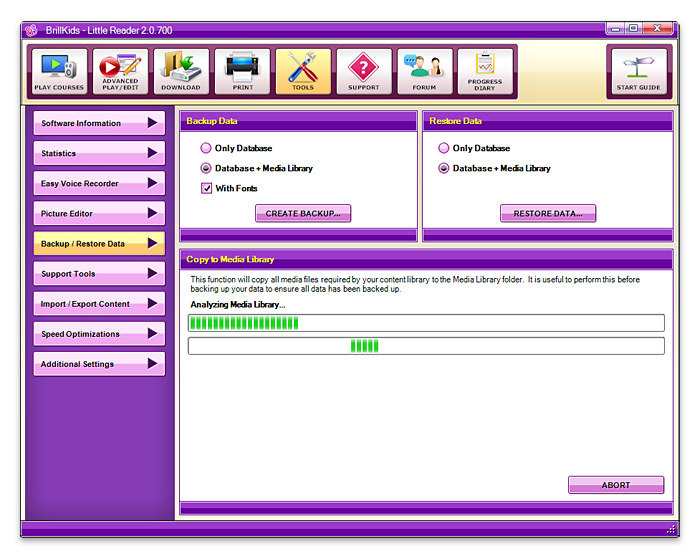Screen dimensions: 700x559
Task: Open Advanced Play/Edit toolbar icon
Action: (x=120, y=71)
